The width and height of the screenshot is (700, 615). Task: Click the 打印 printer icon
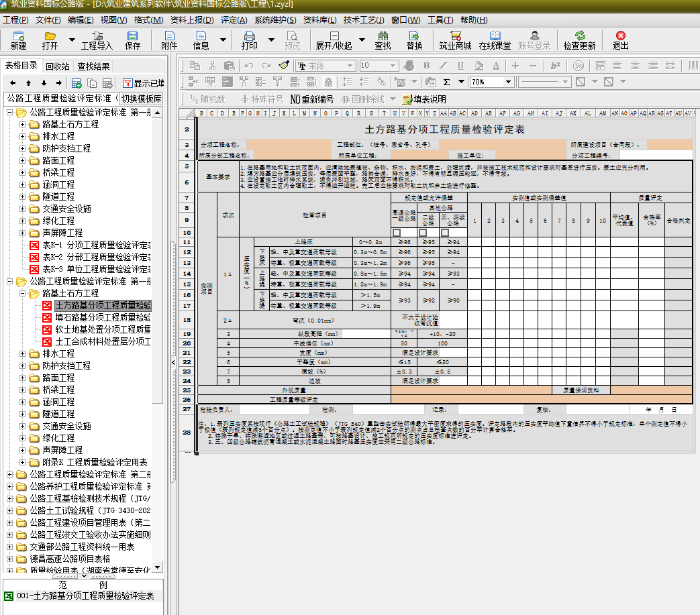tap(250, 36)
